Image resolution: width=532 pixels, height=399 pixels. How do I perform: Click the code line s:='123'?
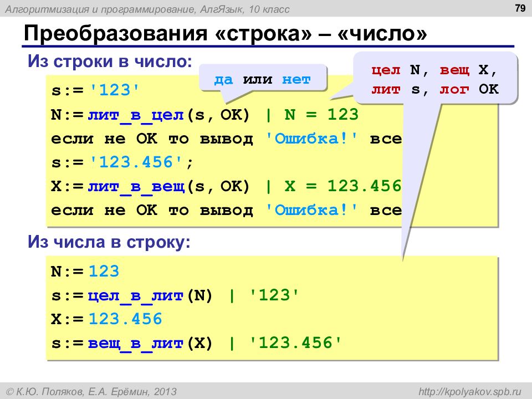pos(95,90)
